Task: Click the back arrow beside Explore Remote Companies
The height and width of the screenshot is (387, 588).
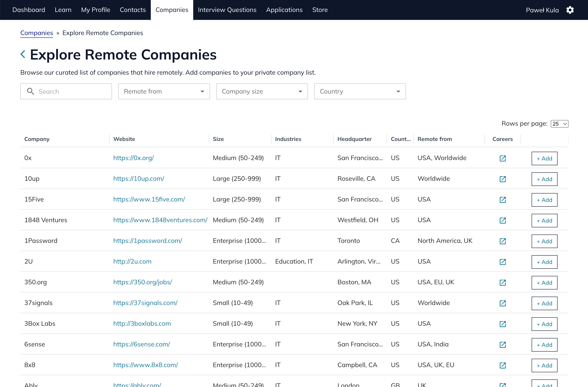Action: point(23,54)
